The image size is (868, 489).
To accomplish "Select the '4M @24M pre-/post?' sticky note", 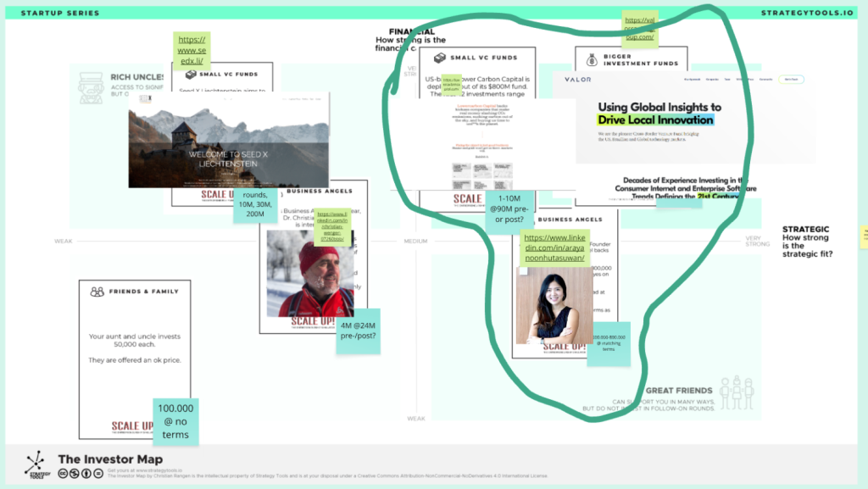I will coord(359,329).
